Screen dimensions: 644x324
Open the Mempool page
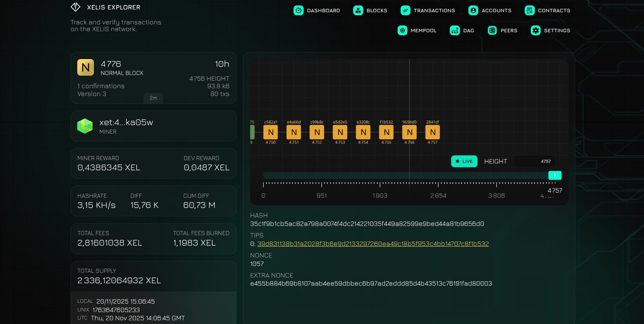(x=424, y=31)
